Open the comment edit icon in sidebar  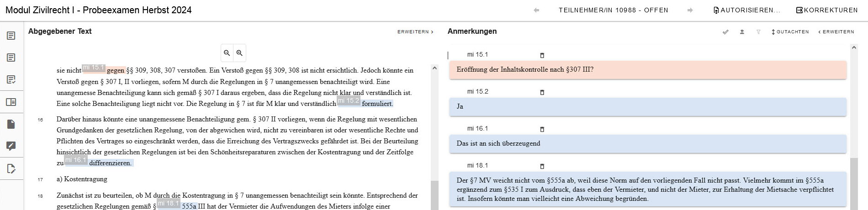pos(11,146)
